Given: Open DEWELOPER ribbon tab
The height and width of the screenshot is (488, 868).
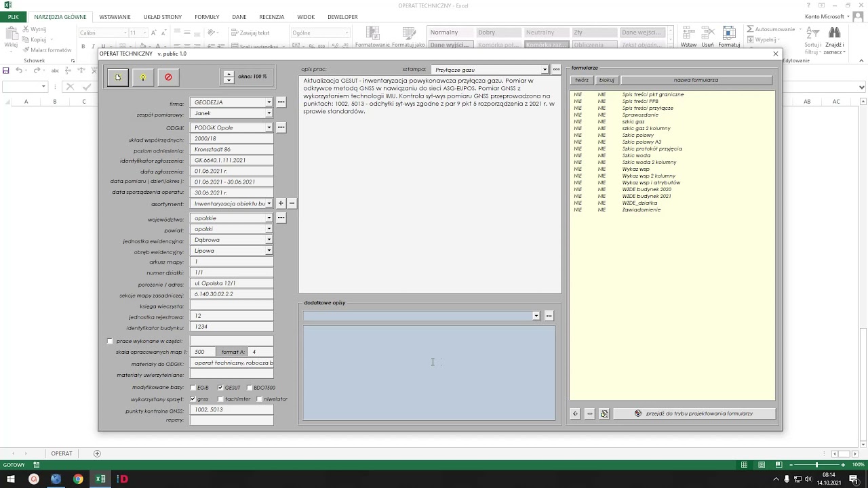Looking at the screenshot, I should pyautogui.click(x=342, y=16).
